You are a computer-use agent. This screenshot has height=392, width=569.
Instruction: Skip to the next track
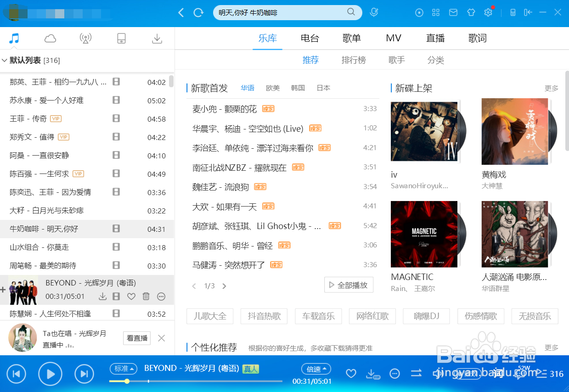[x=84, y=374]
